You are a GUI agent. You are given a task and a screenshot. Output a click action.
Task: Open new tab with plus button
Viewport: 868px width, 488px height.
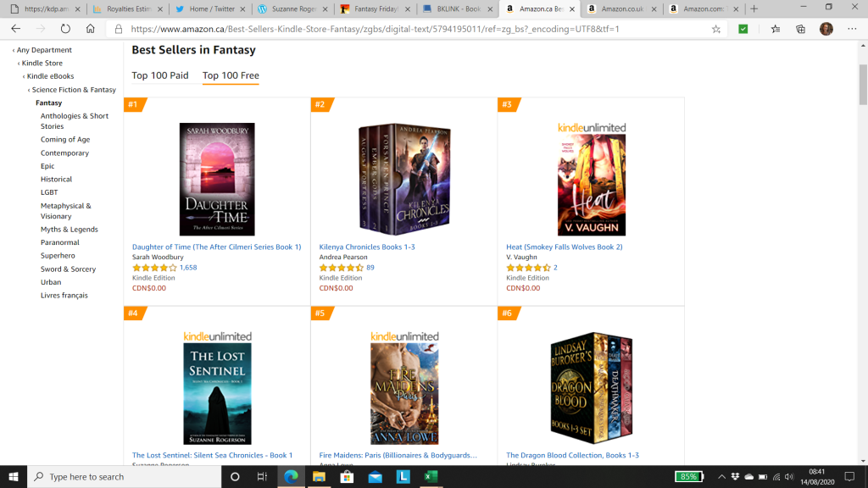point(754,8)
